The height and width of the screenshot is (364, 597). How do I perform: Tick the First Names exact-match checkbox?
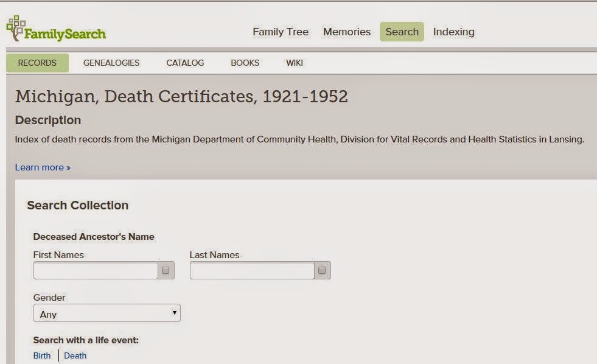point(166,270)
